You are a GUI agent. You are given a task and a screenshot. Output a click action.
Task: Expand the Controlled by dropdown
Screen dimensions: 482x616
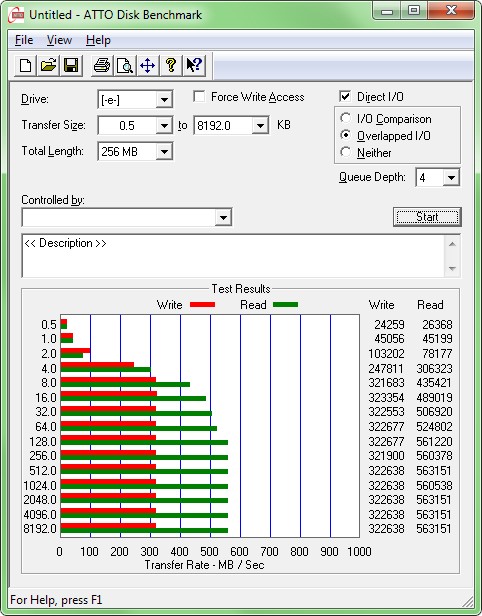223,217
